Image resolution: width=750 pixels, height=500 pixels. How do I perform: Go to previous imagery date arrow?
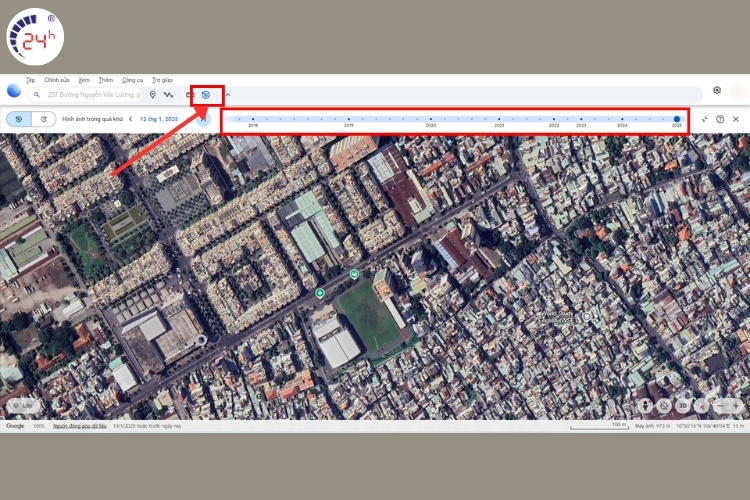[130, 119]
